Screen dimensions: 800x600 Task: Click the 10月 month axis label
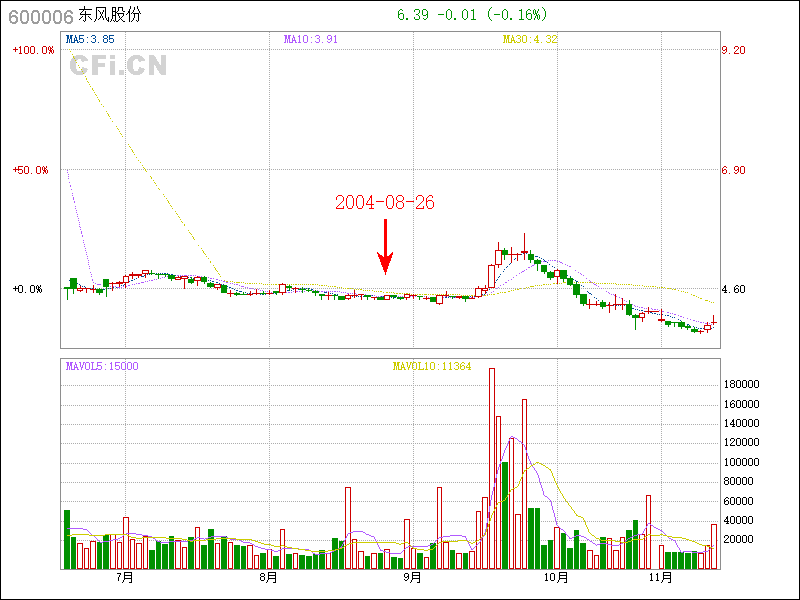tap(557, 577)
